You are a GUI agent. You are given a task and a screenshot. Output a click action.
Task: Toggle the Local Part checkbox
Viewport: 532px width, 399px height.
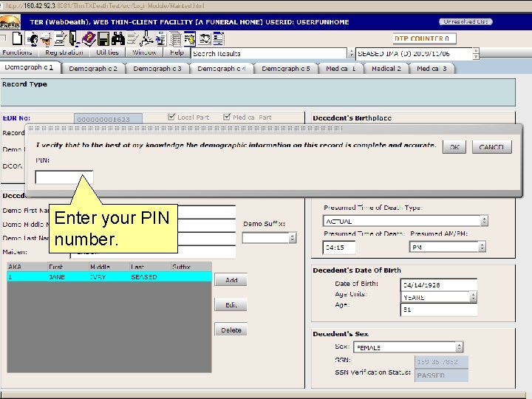(x=171, y=117)
